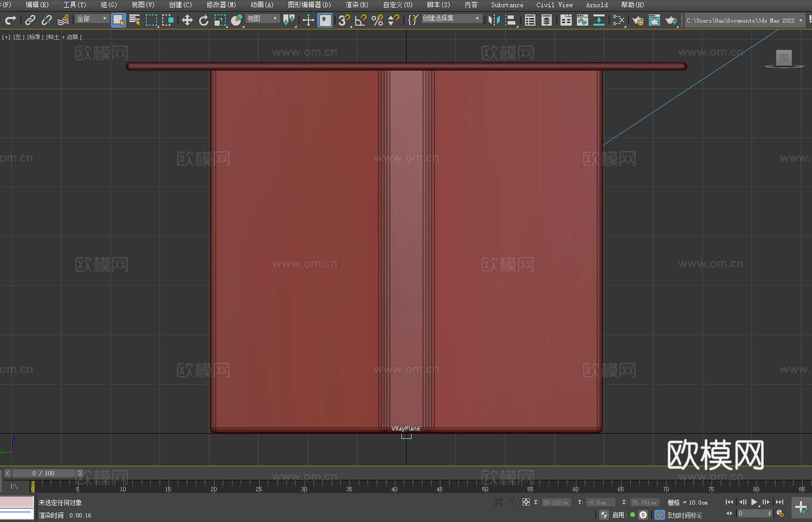Toggle Angle Snap button

click(361, 20)
